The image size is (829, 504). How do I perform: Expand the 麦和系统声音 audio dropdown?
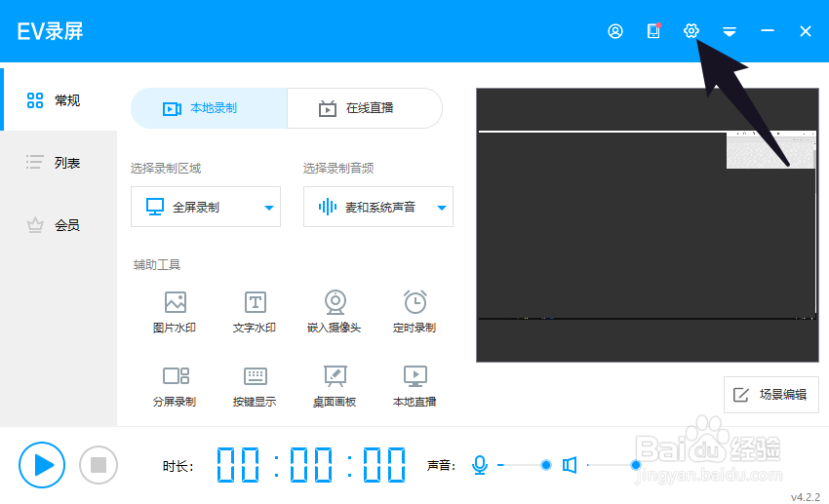pos(378,207)
